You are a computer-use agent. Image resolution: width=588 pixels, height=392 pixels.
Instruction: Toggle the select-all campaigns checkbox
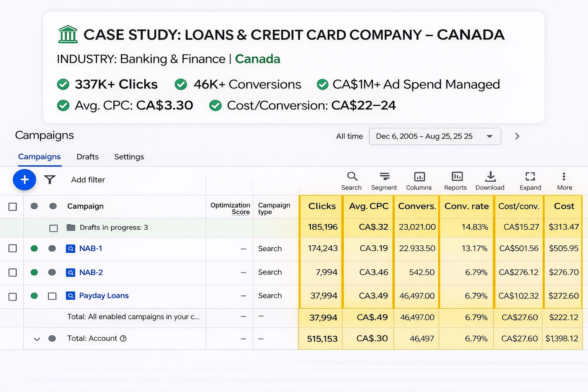coord(13,207)
